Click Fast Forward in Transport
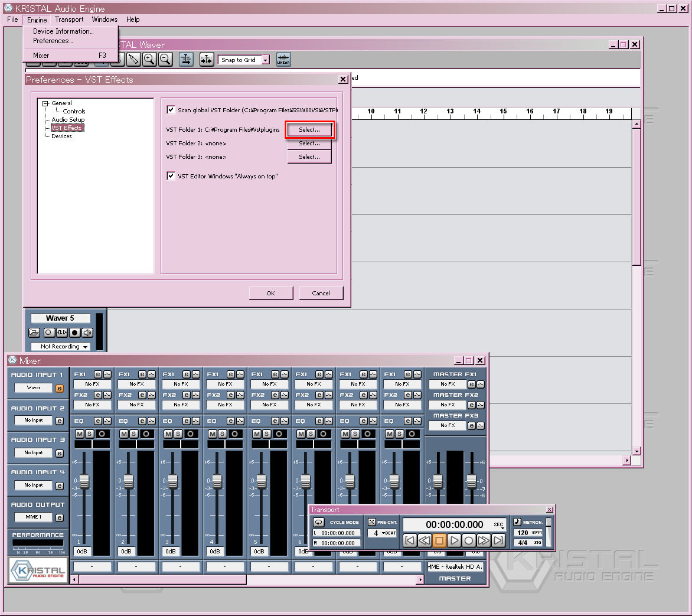Viewport: 692px width, 616px height. click(484, 540)
